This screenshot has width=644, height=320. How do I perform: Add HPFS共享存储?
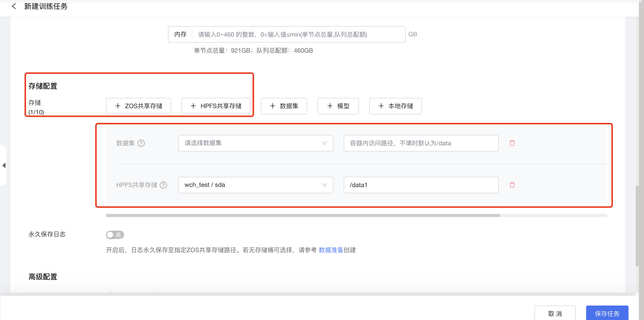pyautogui.click(x=216, y=106)
